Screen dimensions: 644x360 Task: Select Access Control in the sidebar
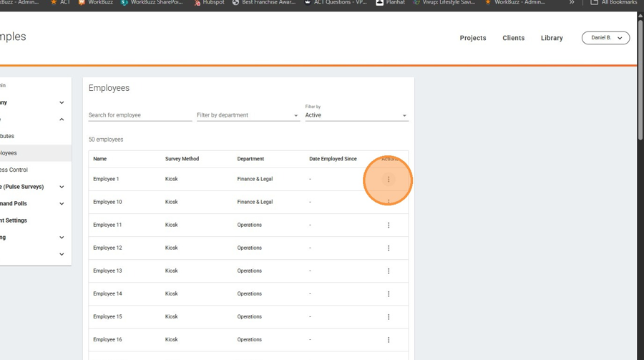[35, 170]
